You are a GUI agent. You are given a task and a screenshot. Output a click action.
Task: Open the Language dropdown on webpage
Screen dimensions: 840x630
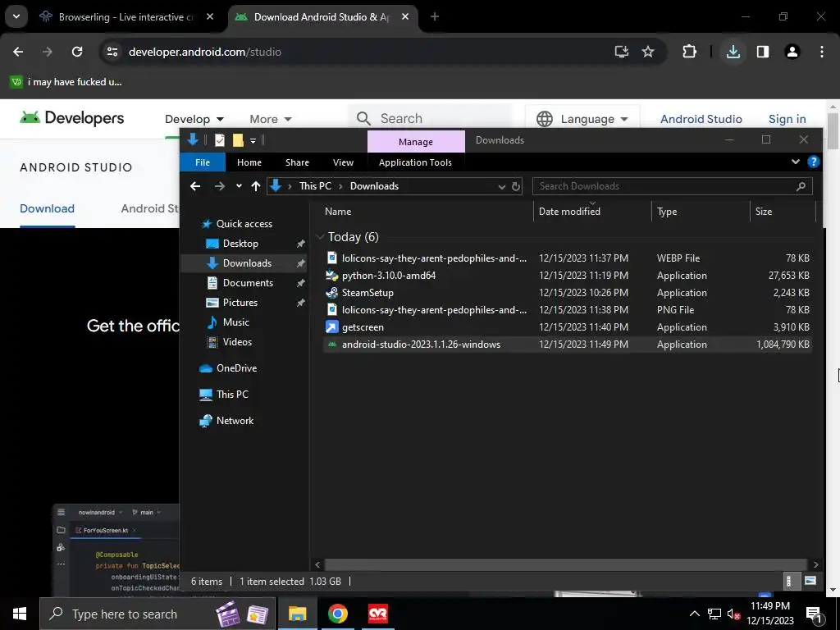coord(582,119)
